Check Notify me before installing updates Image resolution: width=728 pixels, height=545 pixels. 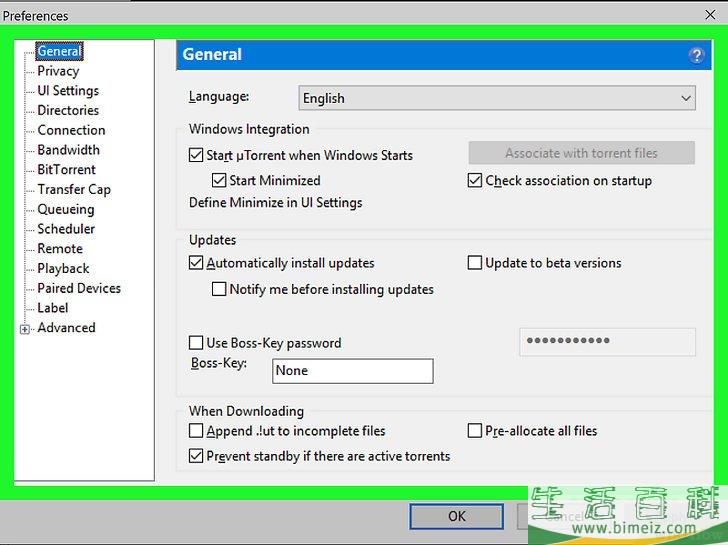pyautogui.click(x=219, y=289)
